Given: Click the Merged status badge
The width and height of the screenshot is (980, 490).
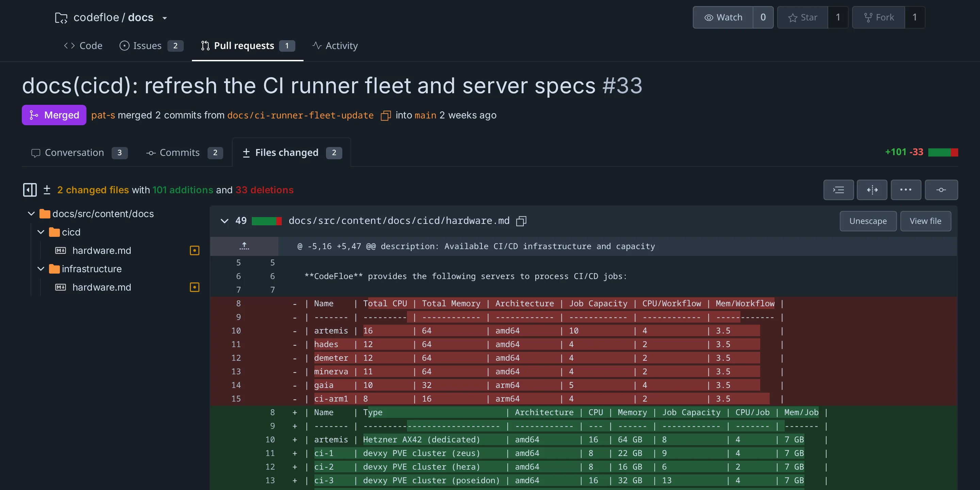Looking at the screenshot, I should [x=54, y=115].
